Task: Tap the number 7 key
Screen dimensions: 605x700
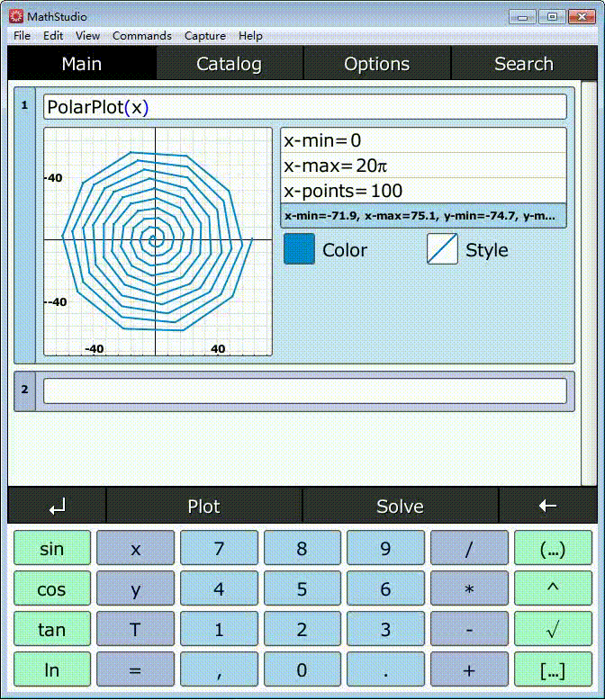Action: 219,548
